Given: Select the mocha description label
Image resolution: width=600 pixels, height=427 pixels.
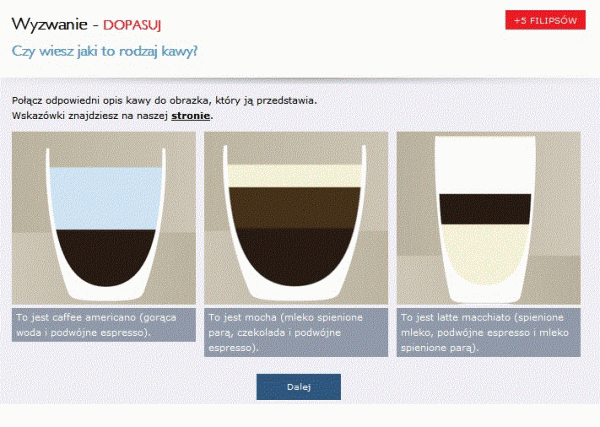Looking at the screenshot, I should pos(296,332).
